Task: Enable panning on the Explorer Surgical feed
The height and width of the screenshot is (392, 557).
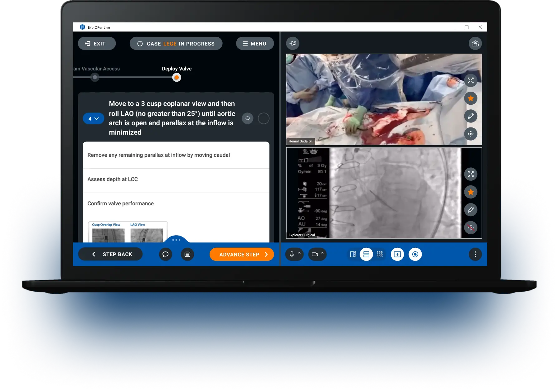Action: coord(471,228)
